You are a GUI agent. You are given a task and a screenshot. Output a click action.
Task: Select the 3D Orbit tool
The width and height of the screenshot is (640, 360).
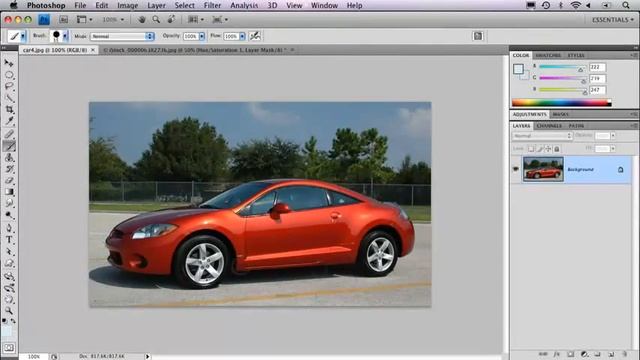tap(9, 288)
